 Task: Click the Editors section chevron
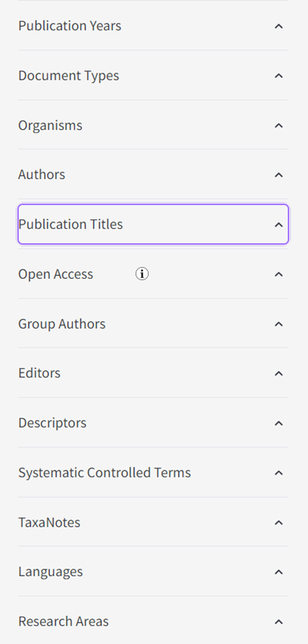coord(279,374)
